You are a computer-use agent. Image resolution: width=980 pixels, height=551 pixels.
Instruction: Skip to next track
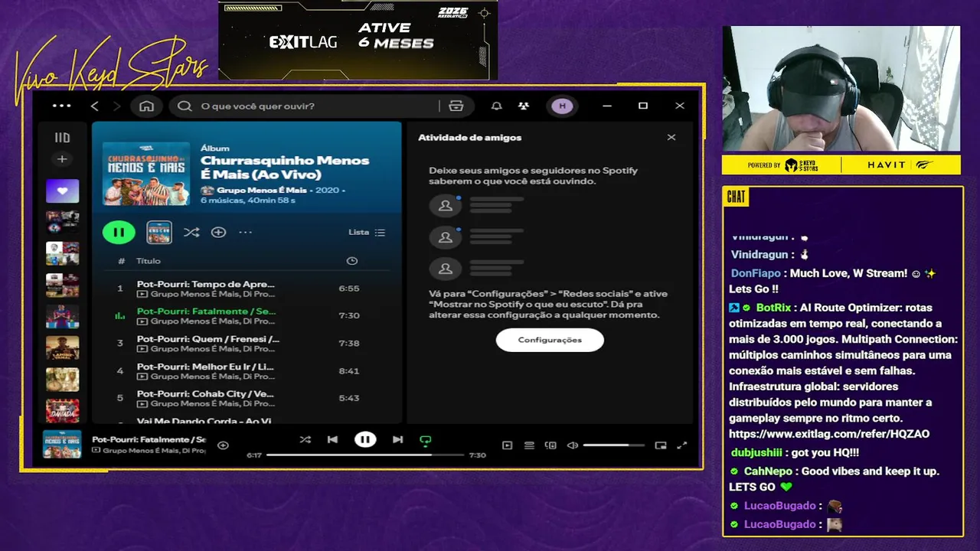(x=397, y=439)
